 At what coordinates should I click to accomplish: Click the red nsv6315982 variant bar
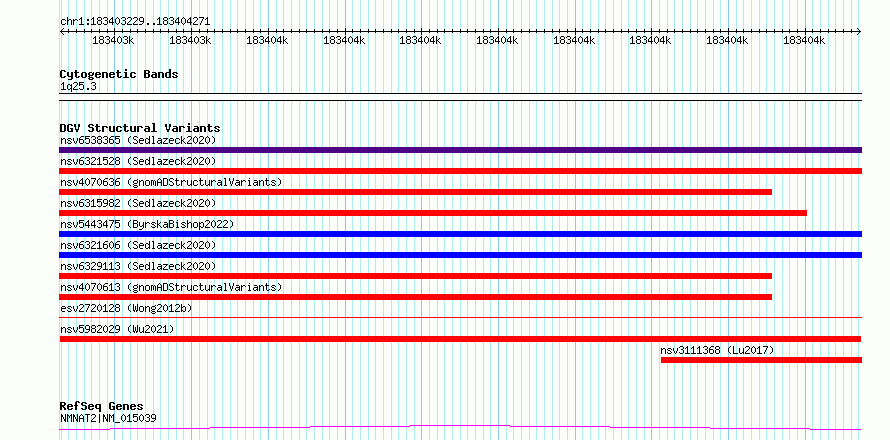[433, 213]
